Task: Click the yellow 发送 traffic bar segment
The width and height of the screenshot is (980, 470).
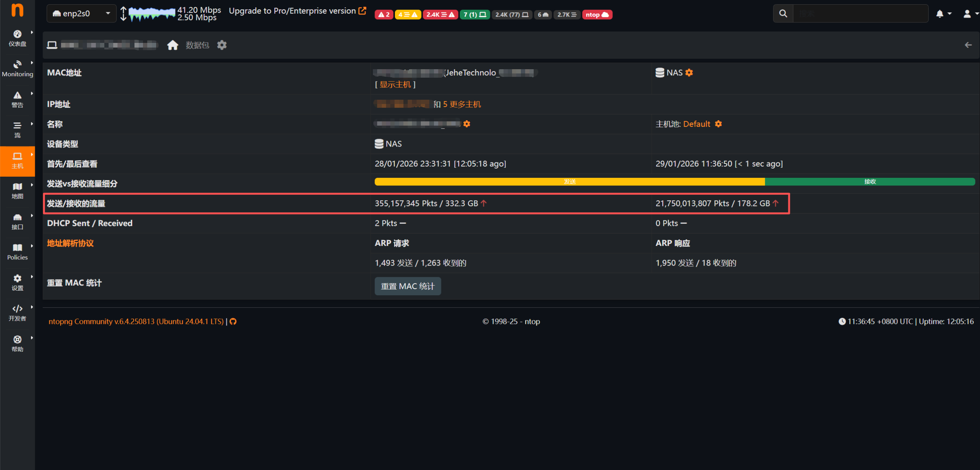Action: (x=569, y=182)
